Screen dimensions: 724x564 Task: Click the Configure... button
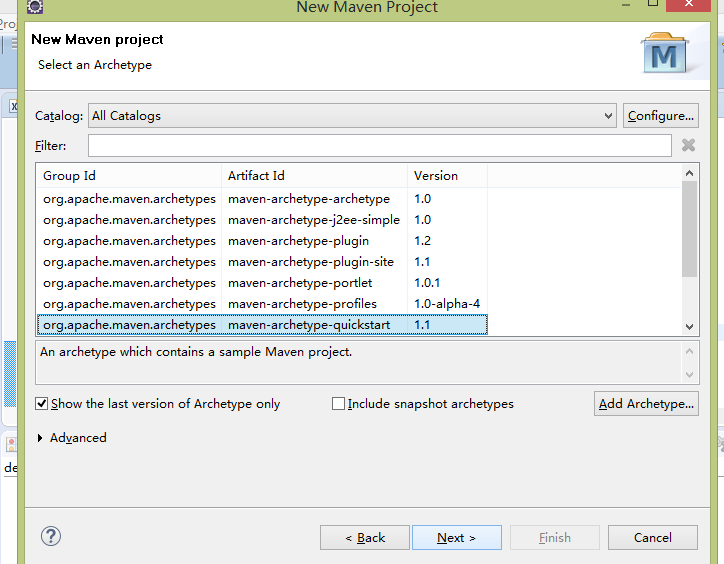pyautogui.click(x=661, y=115)
